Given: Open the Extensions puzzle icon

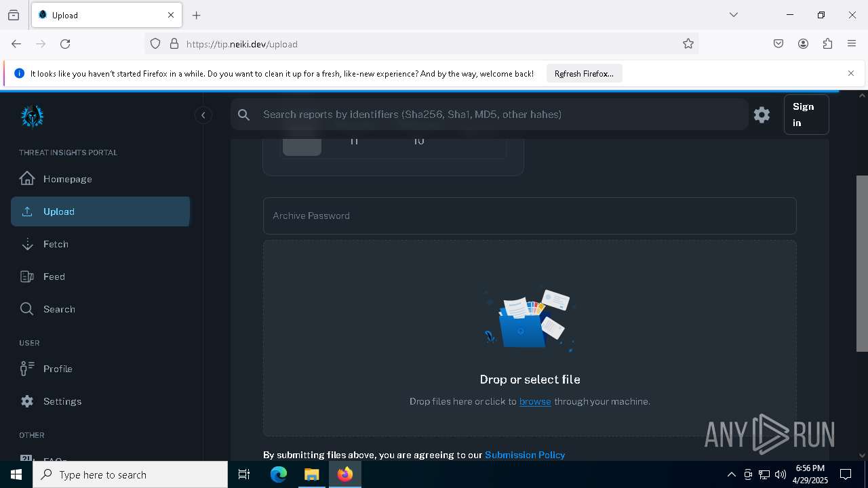Looking at the screenshot, I should [827, 43].
